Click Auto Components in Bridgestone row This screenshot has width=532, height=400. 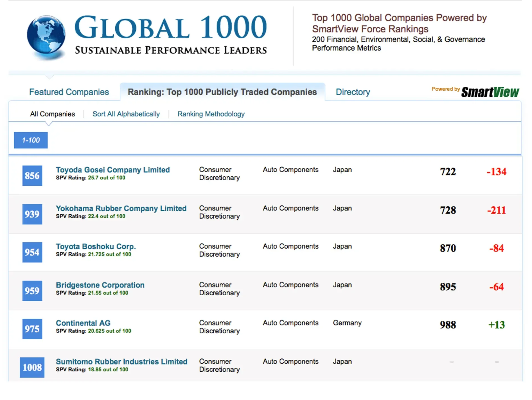290,285
